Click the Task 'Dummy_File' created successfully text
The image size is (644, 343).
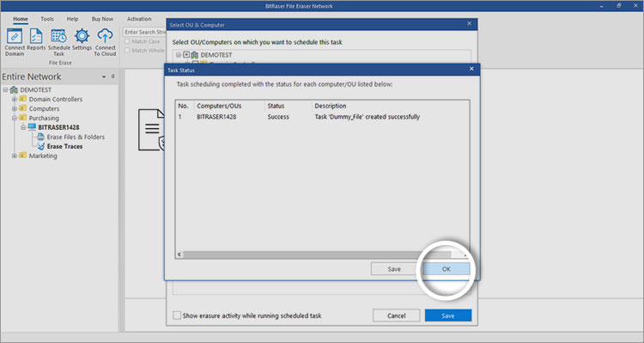coord(368,117)
